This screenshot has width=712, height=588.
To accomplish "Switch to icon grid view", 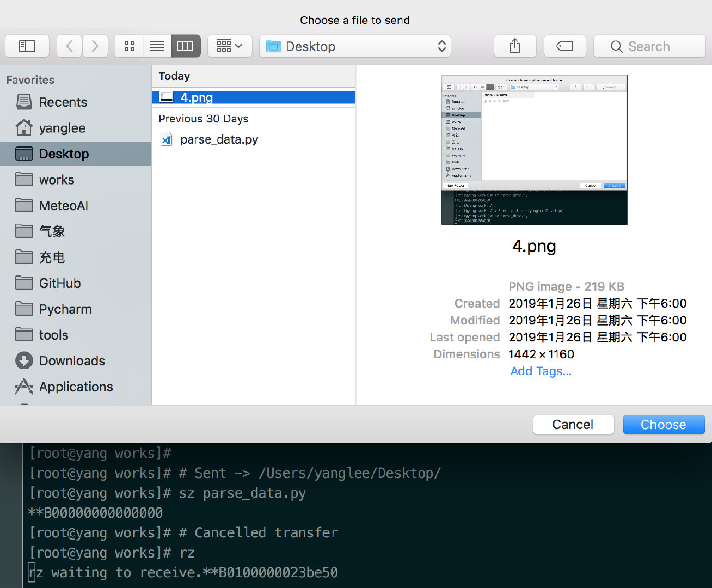I will (x=130, y=46).
